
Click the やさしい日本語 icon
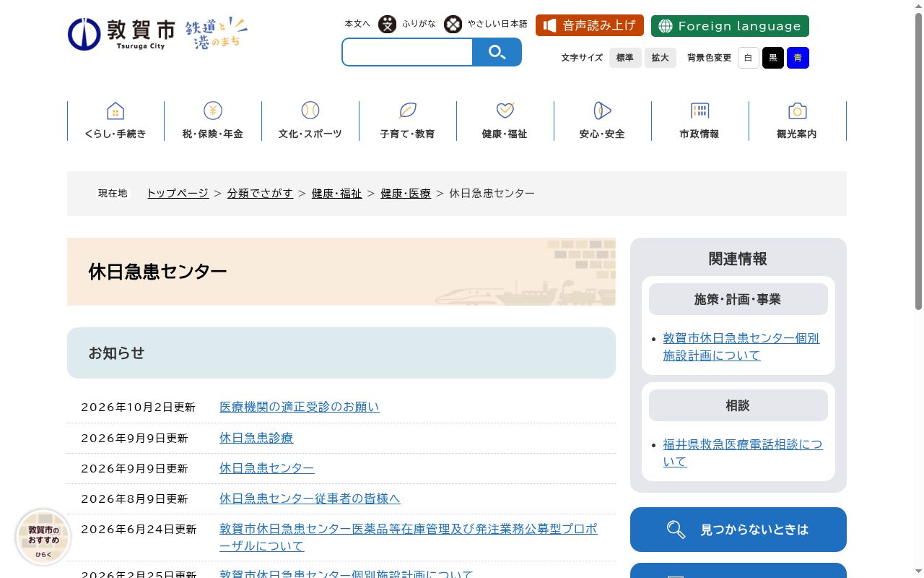tap(453, 25)
